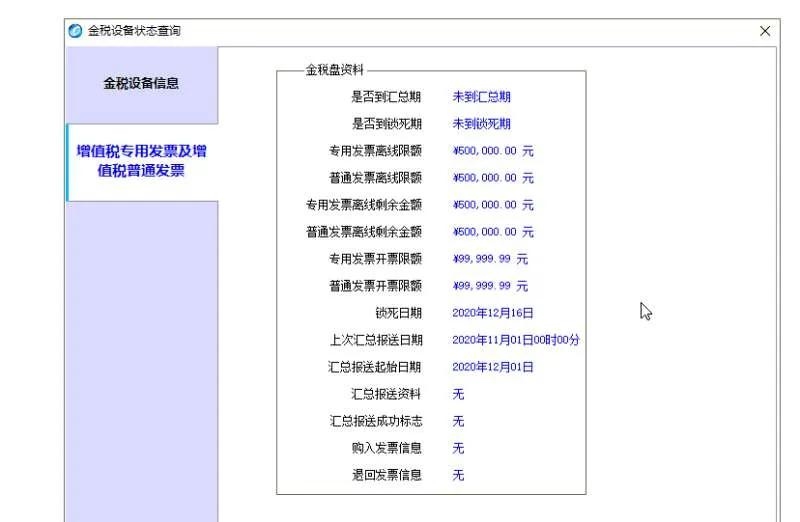Select the 增值税专用发票及增值税普通发票 tab
Image resolution: width=800 pixels, height=522 pixels.
coord(142,162)
